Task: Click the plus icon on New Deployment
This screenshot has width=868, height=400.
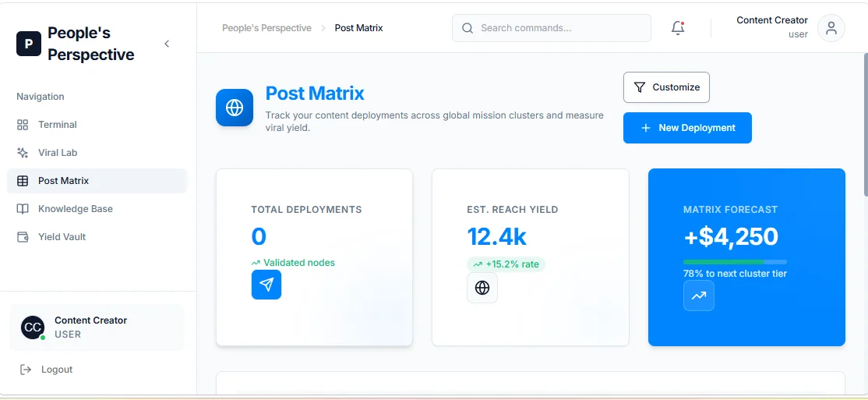Action: [x=645, y=128]
